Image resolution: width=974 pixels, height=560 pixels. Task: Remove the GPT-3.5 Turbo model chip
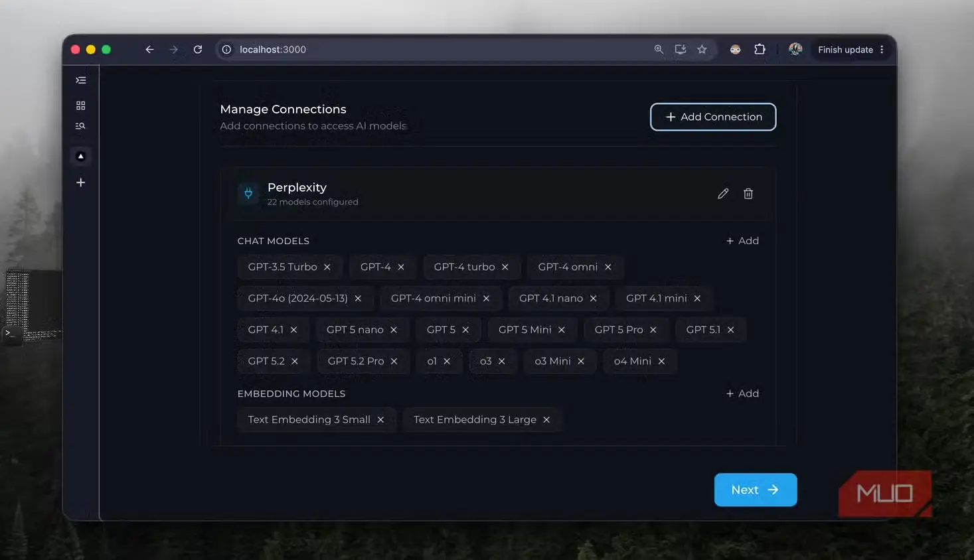tap(327, 267)
